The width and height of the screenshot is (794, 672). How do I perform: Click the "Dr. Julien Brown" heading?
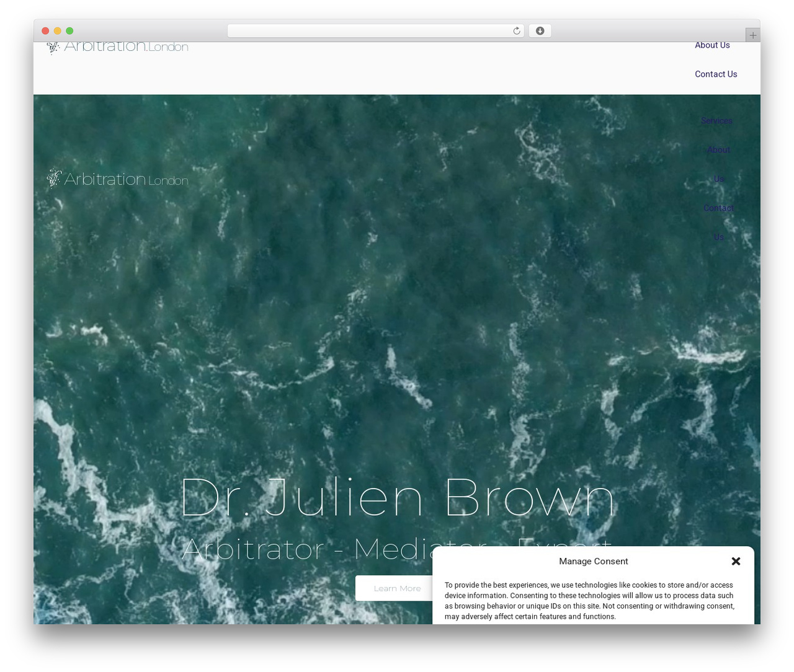pos(397,498)
